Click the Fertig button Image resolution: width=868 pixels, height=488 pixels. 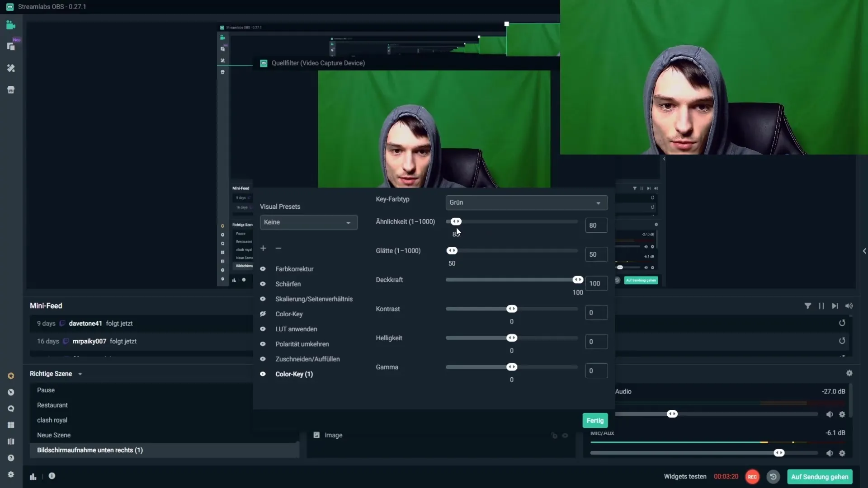click(595, 420)
